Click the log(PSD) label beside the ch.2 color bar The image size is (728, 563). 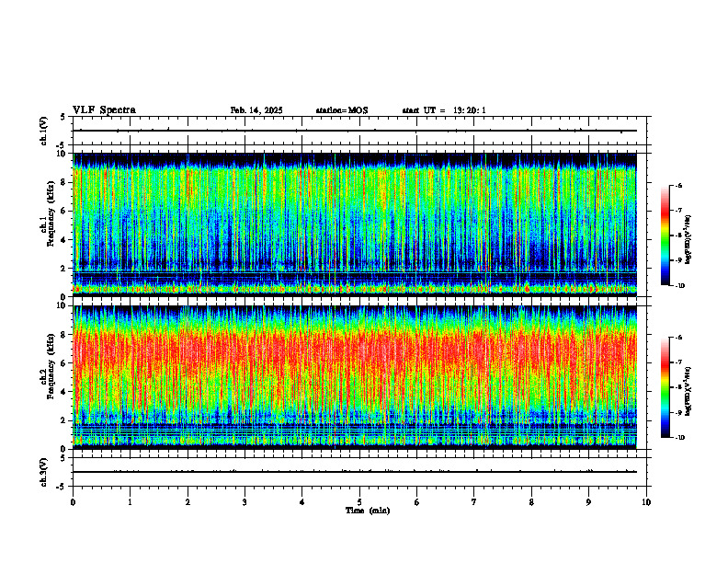coord(688,391)
